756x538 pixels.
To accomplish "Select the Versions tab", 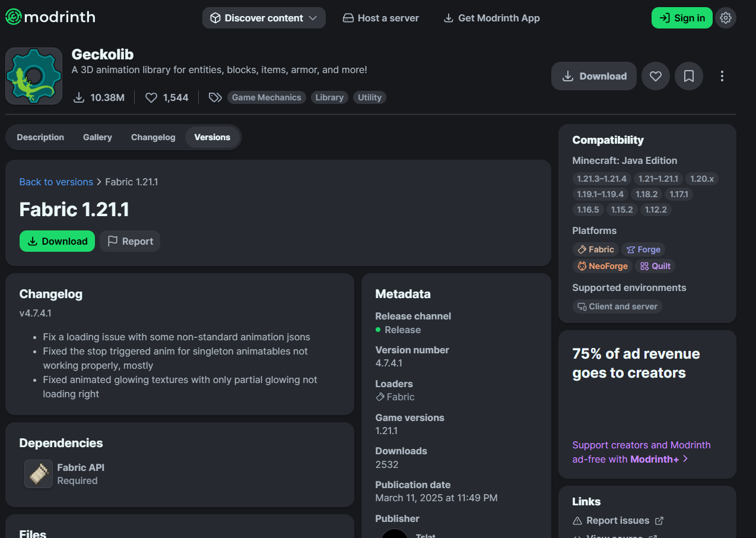I will click(x=212, y=137).
